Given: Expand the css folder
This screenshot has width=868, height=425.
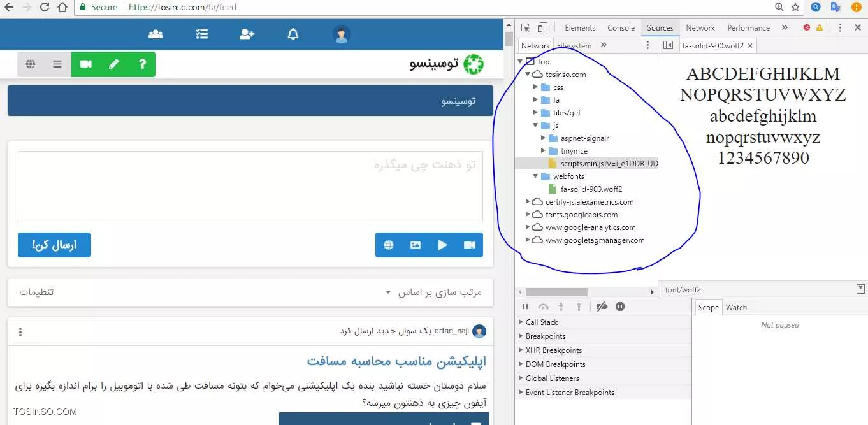Looking at the screenshot, I should 536,87.
